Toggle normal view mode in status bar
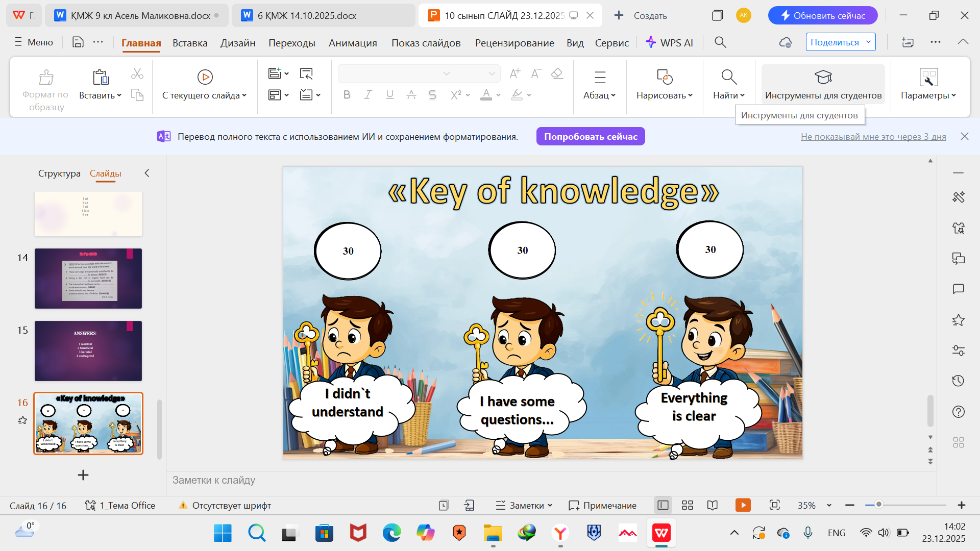The image size is (980, 551). [663, 505]
